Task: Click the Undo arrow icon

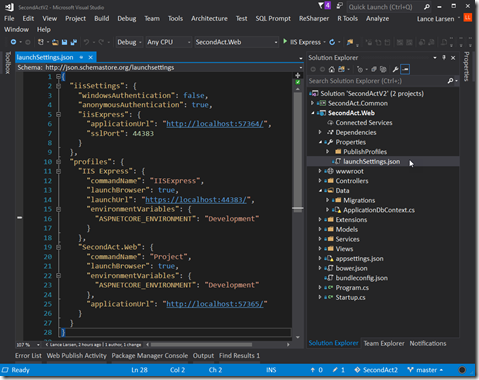Action: 86,42
